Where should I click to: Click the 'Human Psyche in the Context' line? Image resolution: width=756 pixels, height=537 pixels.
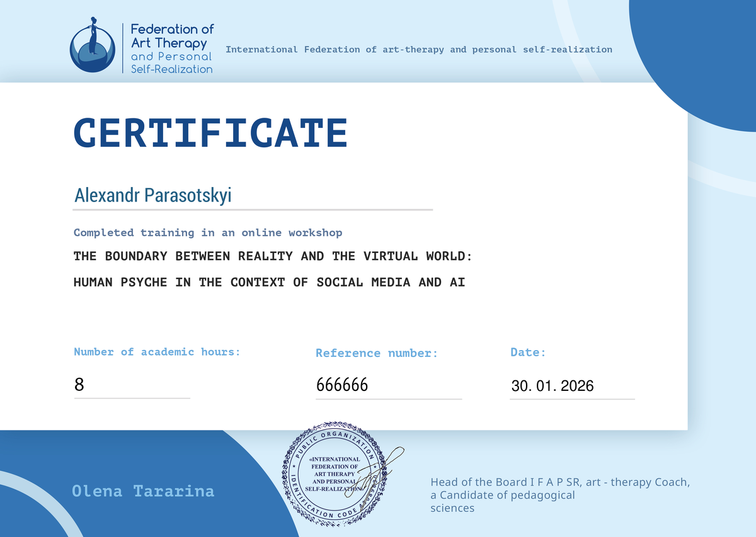pyautogui.click(x=269, y=283)
